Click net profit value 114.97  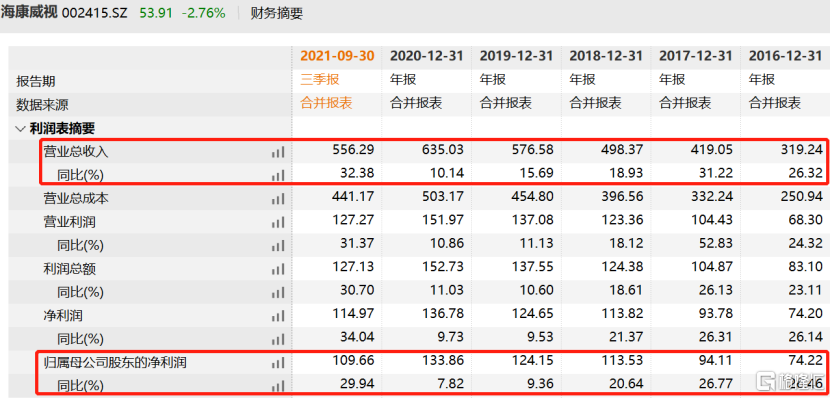click(x=354, y=314)
